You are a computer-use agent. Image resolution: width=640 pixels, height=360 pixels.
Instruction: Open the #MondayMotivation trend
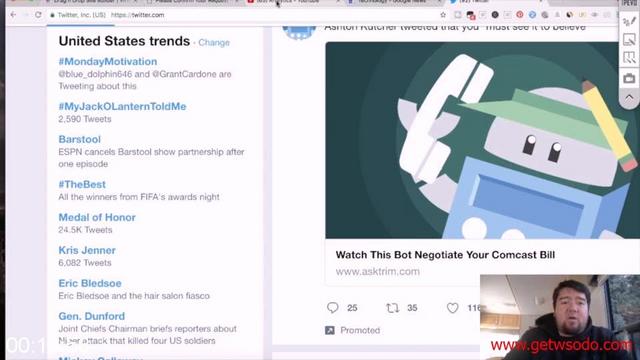click(108, 62)
